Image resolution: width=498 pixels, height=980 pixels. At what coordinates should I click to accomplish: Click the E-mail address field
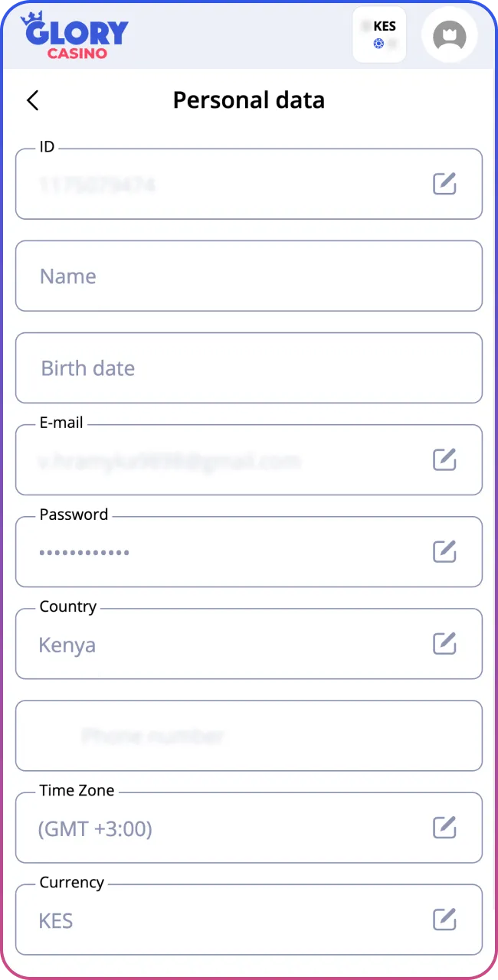click(x=249, y=459)
